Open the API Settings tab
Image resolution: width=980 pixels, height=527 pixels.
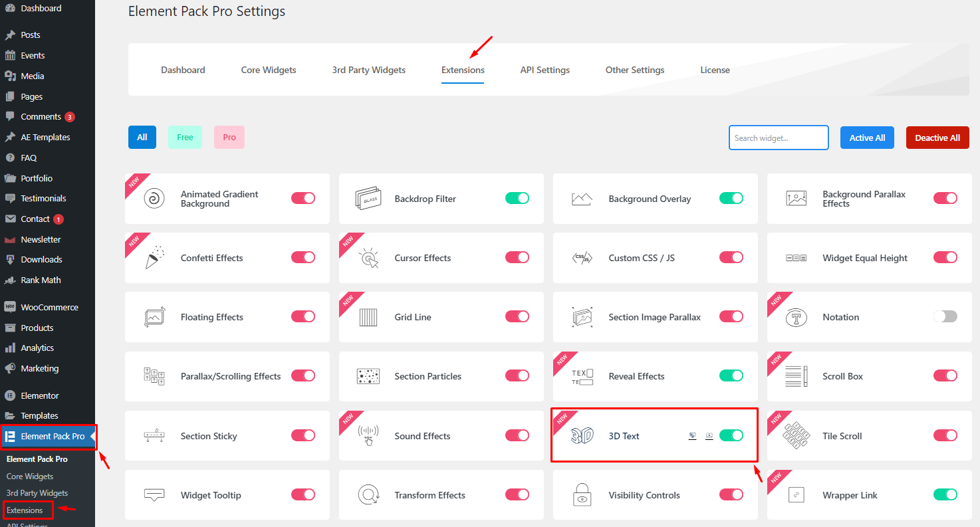[x=545, y=70]
